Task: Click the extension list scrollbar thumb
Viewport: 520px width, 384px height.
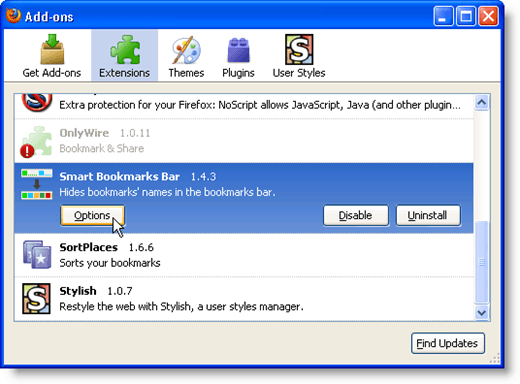Action: [482, 262]
